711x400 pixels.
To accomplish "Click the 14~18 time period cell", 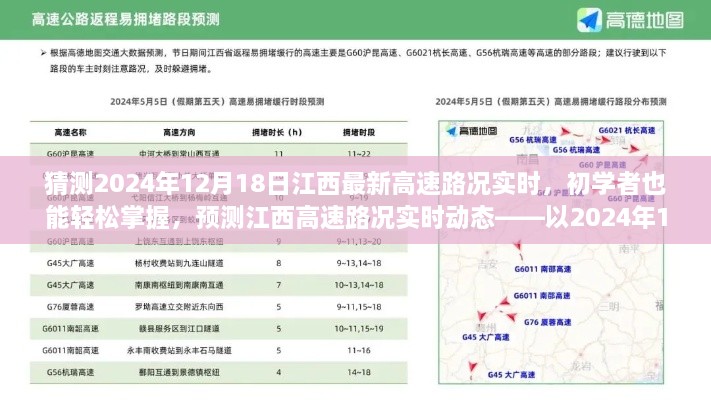I will tap(359, 372).
